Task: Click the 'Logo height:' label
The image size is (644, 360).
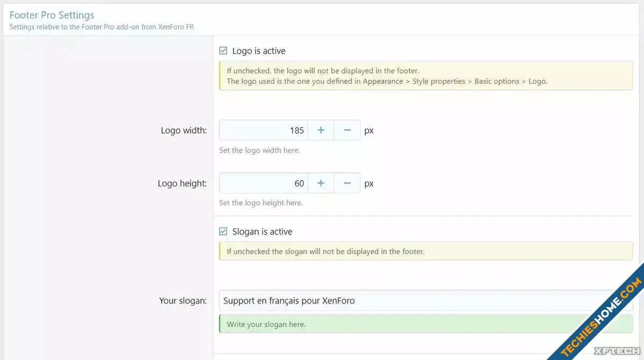Action: coord(182,183)
